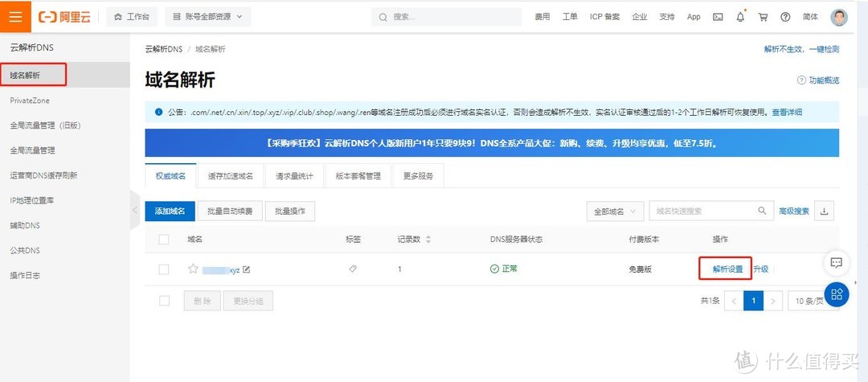The image size is (868, 382).
Task: Click the disabled 删除 button
Action: 203,301
